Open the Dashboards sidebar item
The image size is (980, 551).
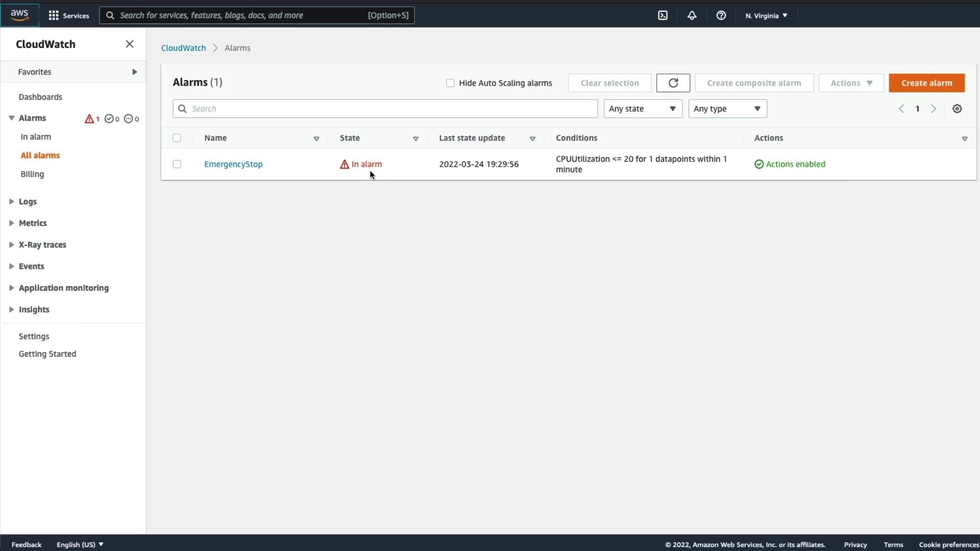40,97
